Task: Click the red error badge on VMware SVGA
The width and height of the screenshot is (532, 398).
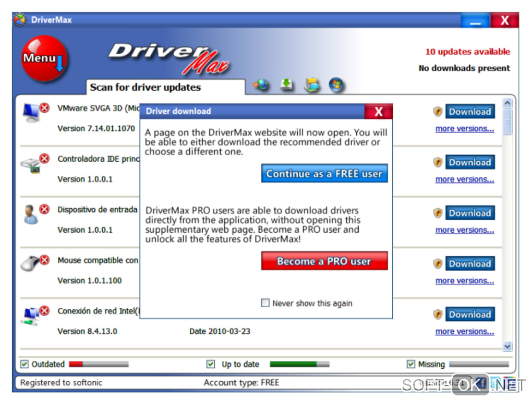Action: [44, 108]
